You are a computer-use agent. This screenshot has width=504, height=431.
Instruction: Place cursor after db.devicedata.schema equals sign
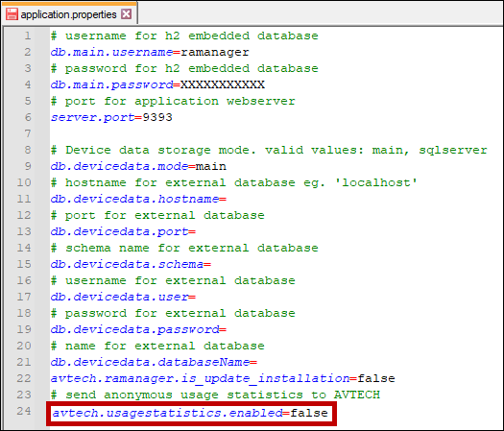(211, 264)
